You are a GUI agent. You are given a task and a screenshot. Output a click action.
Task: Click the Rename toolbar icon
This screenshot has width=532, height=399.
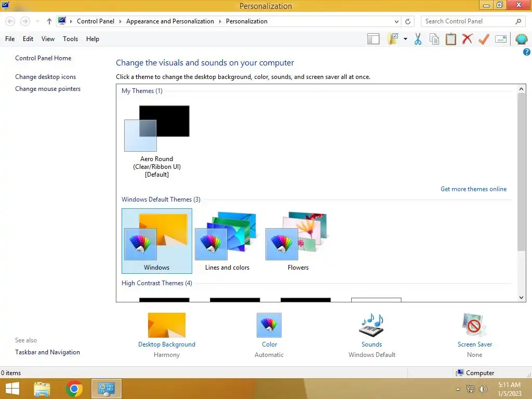(x=501, y=39)
